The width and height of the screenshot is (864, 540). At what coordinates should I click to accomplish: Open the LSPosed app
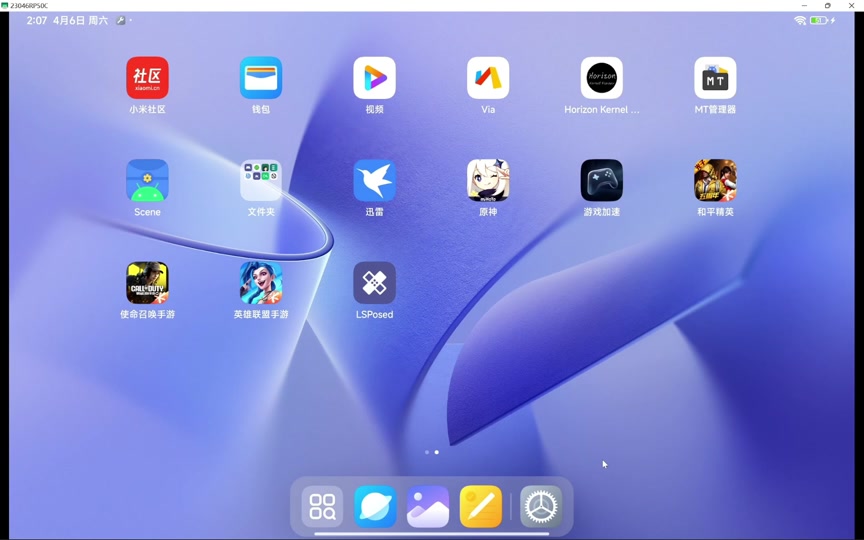tap(374, 283)
